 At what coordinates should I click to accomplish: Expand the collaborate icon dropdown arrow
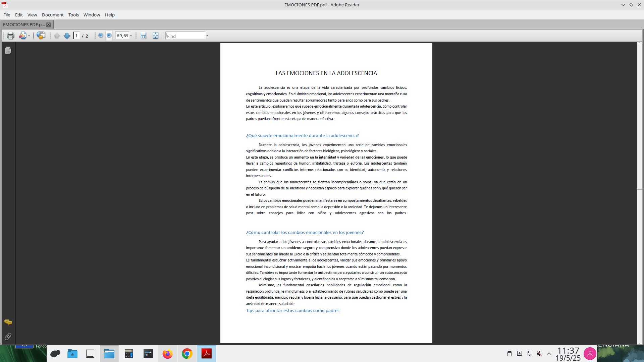[29, 36]
